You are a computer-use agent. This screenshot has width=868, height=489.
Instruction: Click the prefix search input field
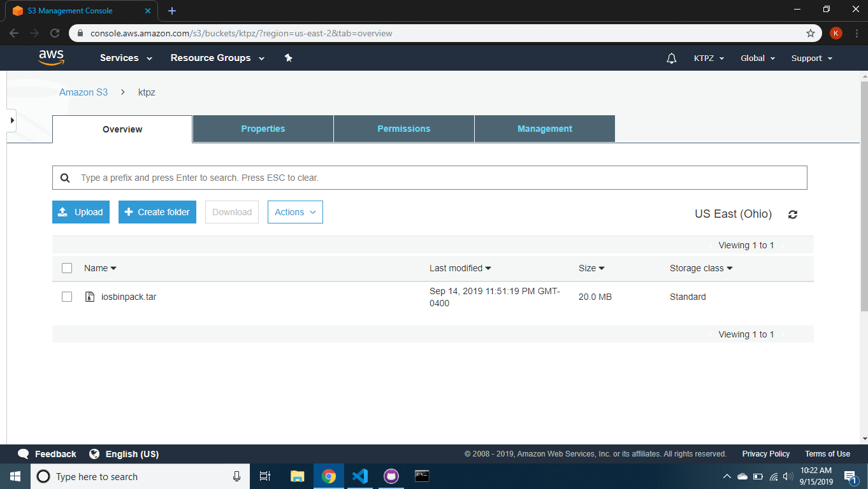click(x=430, y=178)
